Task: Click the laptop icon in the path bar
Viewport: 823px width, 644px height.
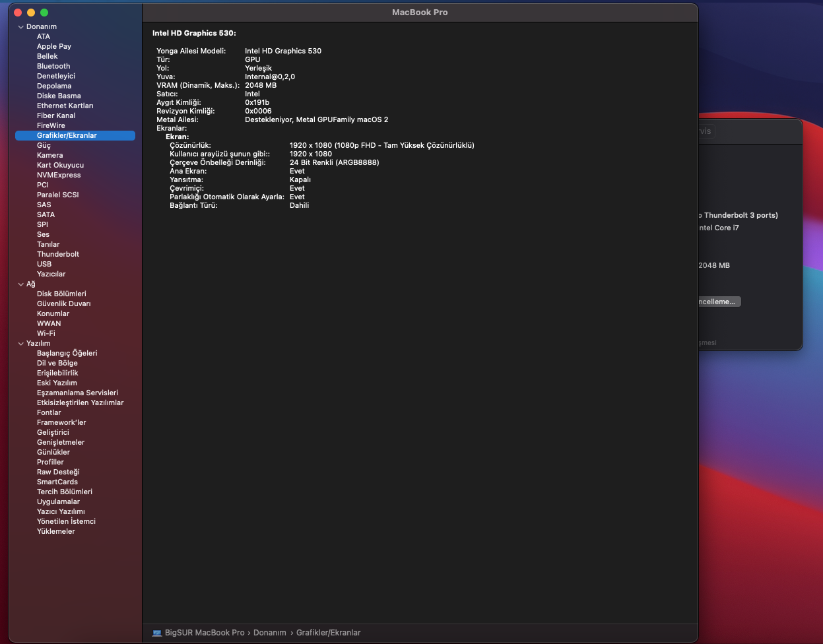Action: coord(156,633)
